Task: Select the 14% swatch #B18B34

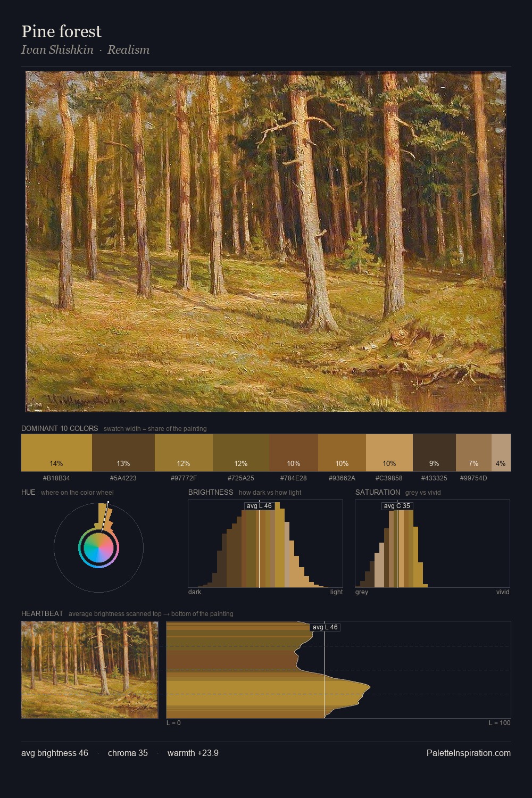Action: click(56, 453)
